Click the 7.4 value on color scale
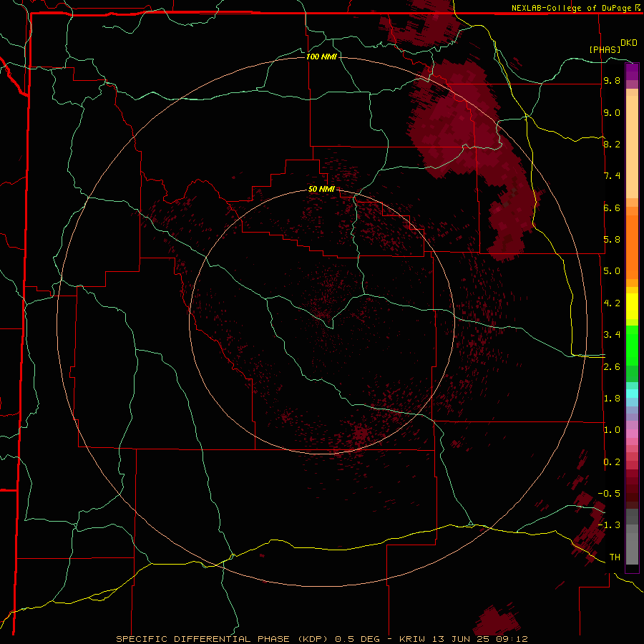The image size is (644, 644). pos(612,176)
